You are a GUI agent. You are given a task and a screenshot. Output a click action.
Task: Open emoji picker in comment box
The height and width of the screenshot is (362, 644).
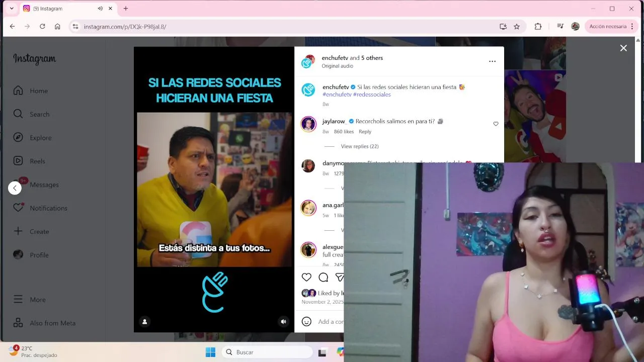coord(306,321)
